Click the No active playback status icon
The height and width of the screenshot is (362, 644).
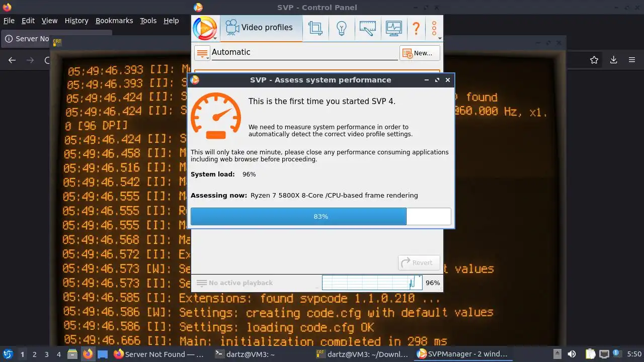pyautogui.click(x=201, y=283)
